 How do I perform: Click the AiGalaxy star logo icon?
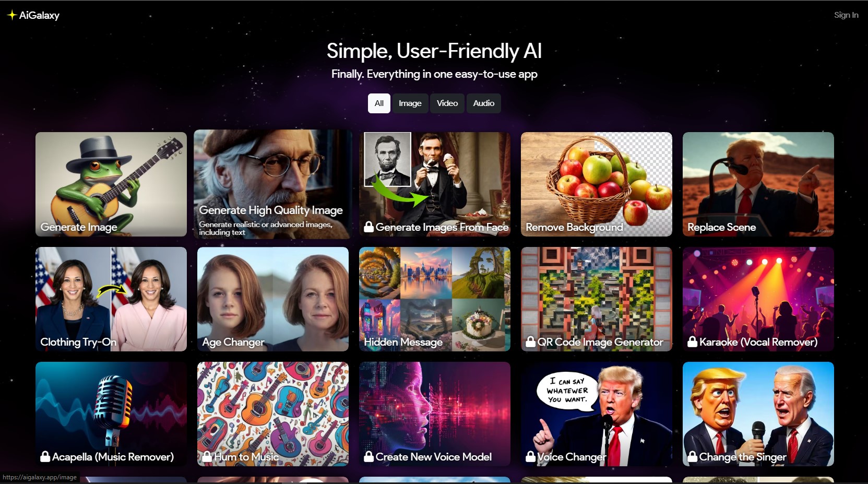pyautogui.click(x=11, y=15)
